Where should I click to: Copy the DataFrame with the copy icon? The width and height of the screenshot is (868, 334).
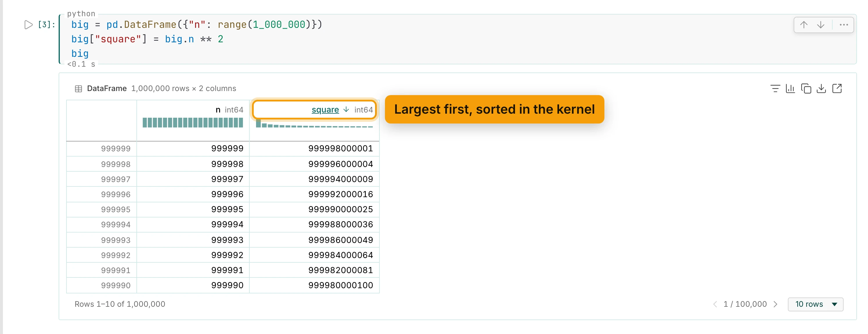(x=806, y=88)
